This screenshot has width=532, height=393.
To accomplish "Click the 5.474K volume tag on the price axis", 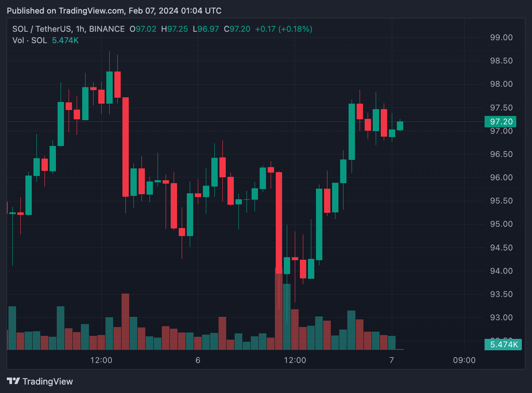I will pyautogui.click(x=504, y=344).
